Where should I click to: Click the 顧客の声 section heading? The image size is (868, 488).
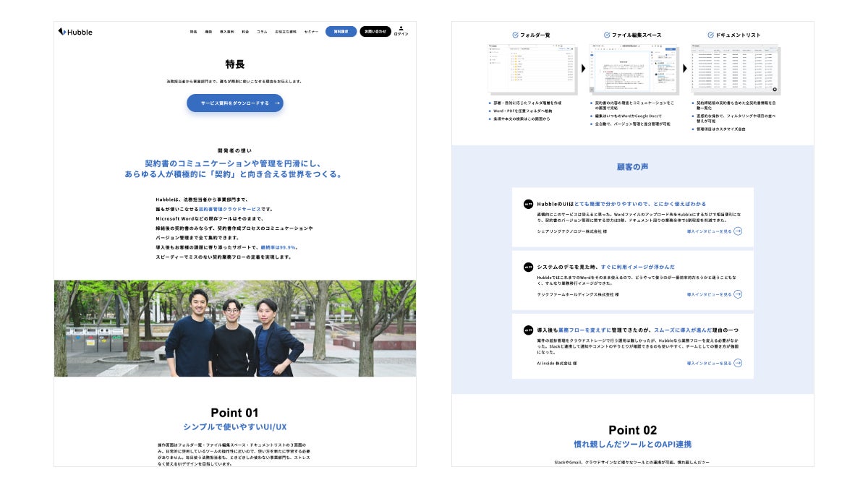(x=632, y=167)
